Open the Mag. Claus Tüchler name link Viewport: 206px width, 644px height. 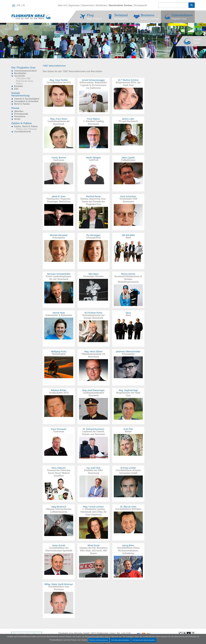coord(59,80)
